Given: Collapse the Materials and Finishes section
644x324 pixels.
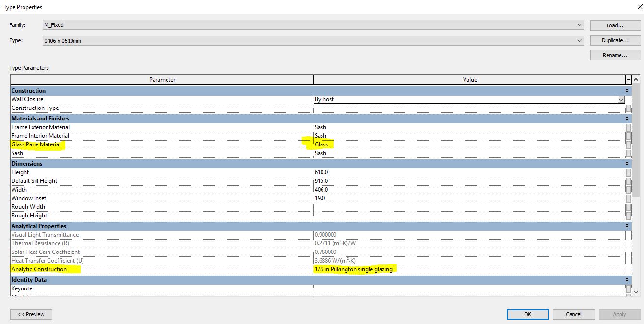Looking at the screenshot, I should pos(627,119).
